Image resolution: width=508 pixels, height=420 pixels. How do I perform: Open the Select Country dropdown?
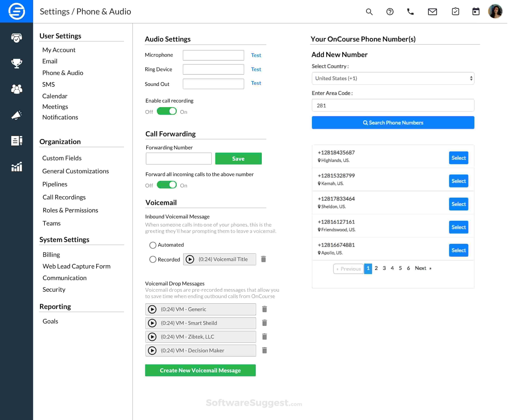coord(393,78)
